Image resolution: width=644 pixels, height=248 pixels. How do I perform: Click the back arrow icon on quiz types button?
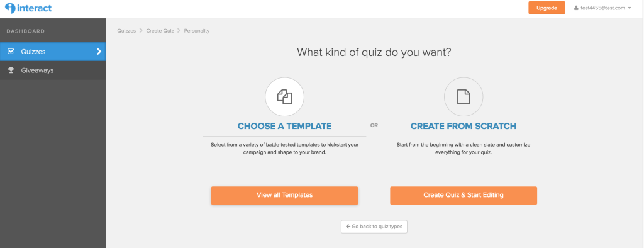click(348, 227)
